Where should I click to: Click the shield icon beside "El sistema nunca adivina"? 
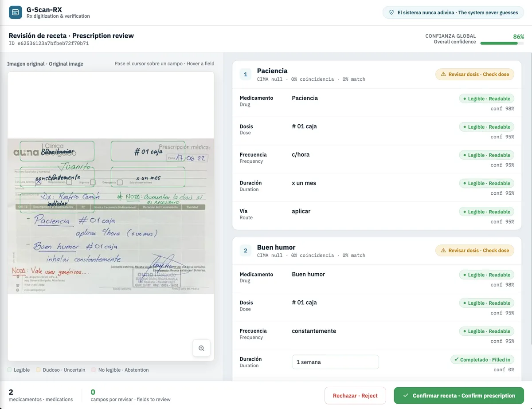click(x=391, y=12)
